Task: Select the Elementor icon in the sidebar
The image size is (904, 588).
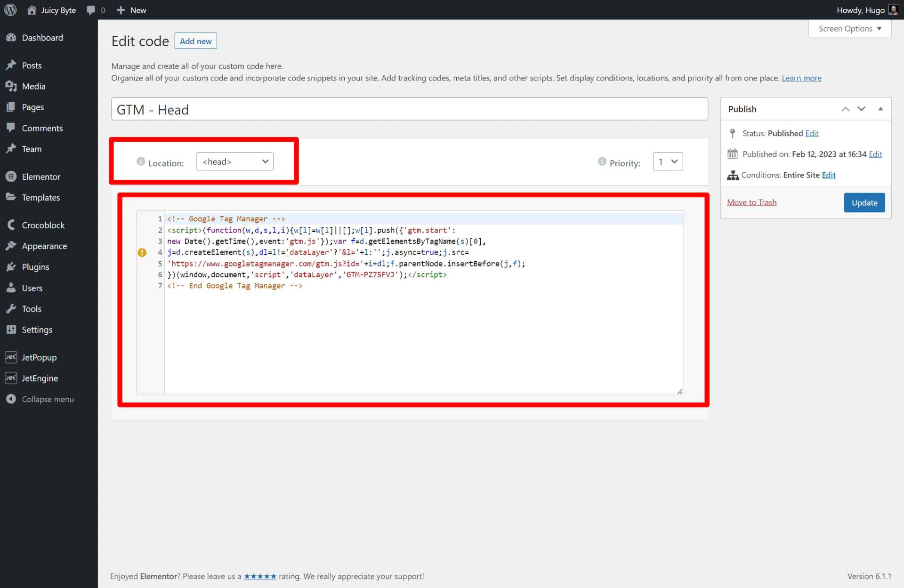Action: (x=11, y=176)
